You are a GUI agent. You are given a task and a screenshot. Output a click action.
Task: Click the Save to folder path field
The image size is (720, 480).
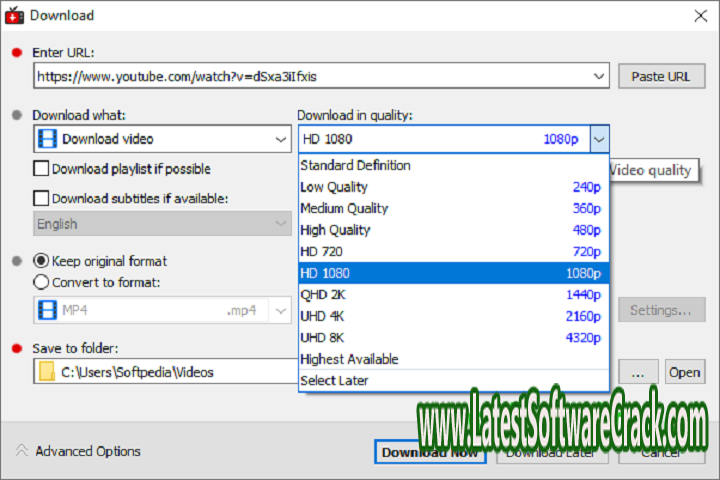coord(166,372)
